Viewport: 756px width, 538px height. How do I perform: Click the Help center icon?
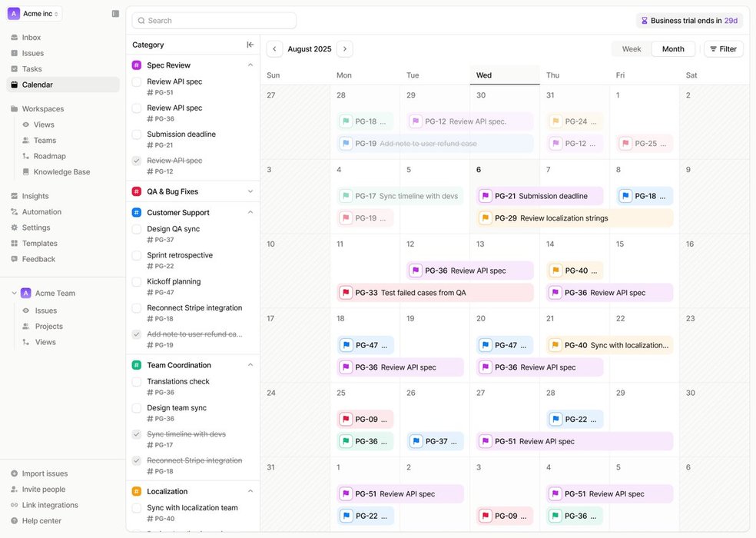click(x=15, y=521)
